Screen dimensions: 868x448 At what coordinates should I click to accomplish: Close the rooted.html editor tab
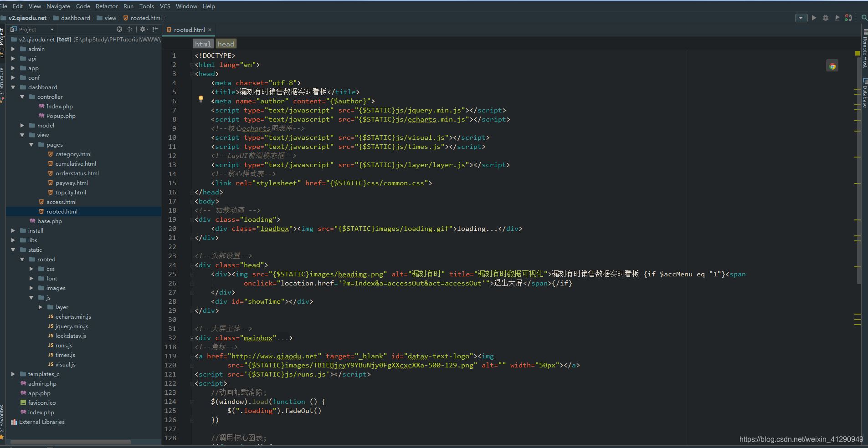coord(210,30)
